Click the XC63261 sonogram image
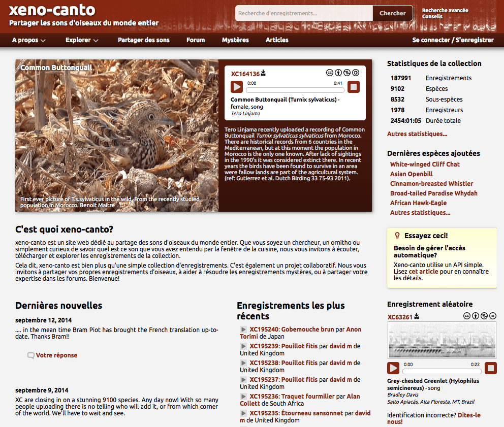The width and height of the screenshot is (504, 427). pos(442,340)
